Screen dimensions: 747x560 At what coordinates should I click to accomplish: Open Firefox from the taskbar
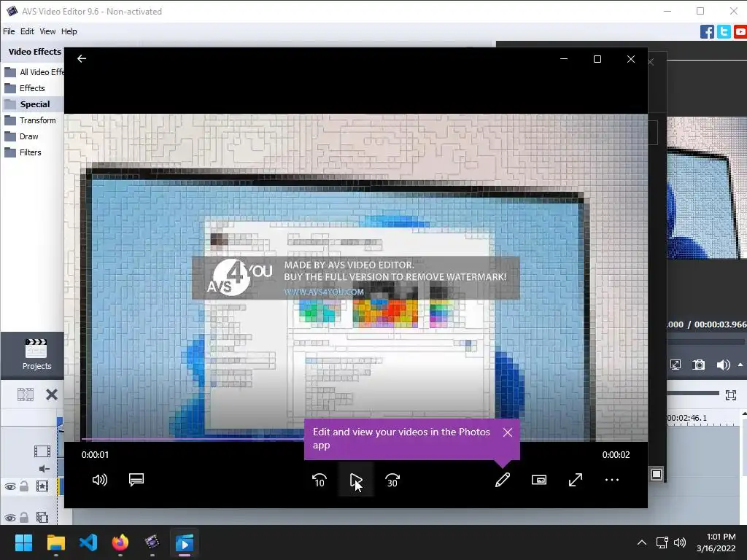tap(120, 542)
